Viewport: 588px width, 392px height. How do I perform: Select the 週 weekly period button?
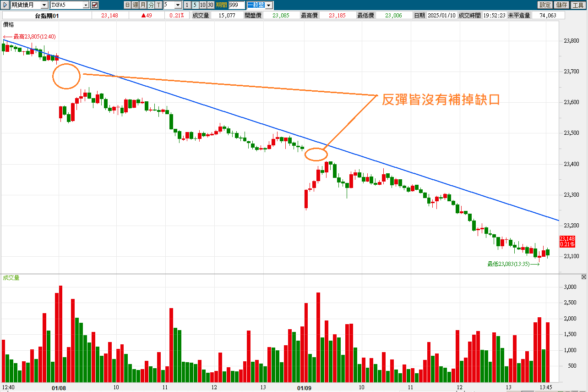tap(135, 5)
